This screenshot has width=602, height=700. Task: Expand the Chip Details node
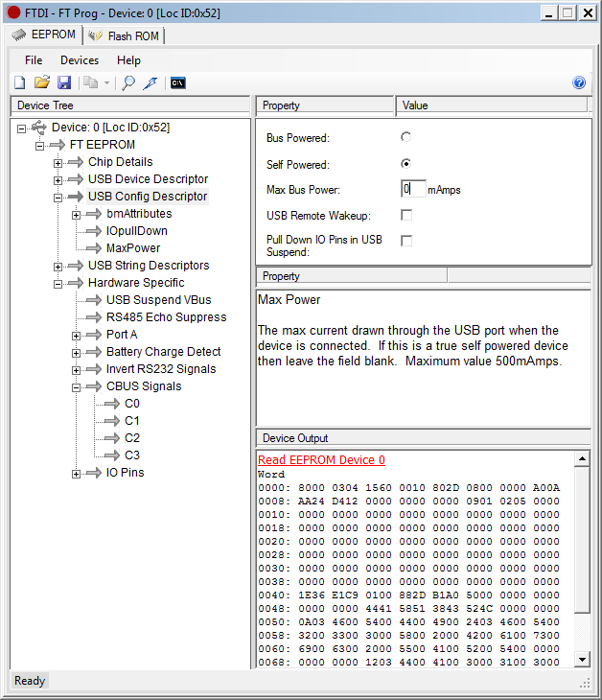(58, 163)
